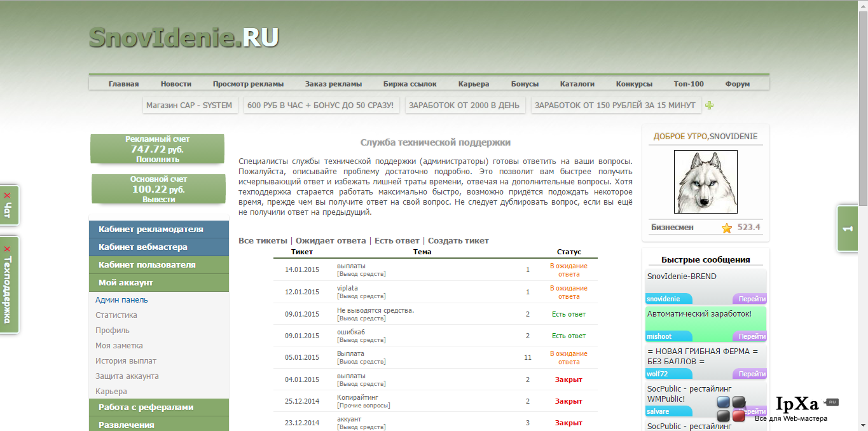Click Создать тикет link
This screenshot has height=431, width=868.
[458, 241]
